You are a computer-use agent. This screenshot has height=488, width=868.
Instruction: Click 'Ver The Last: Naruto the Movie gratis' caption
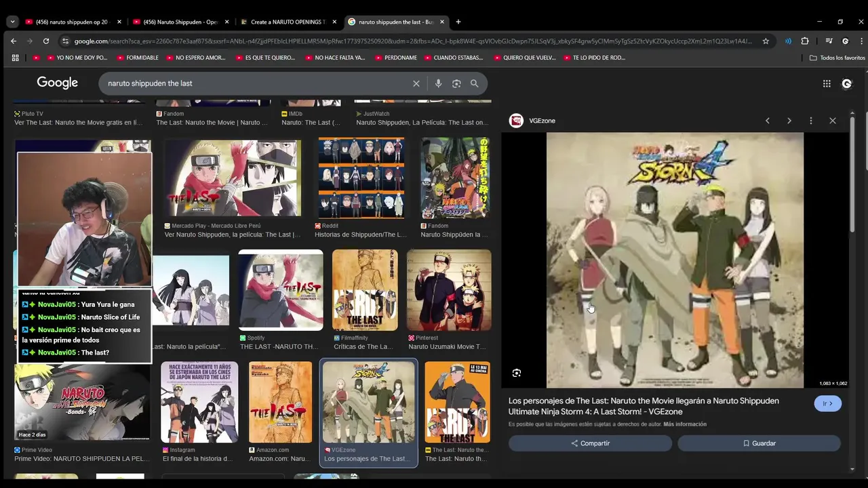[78, 123]
